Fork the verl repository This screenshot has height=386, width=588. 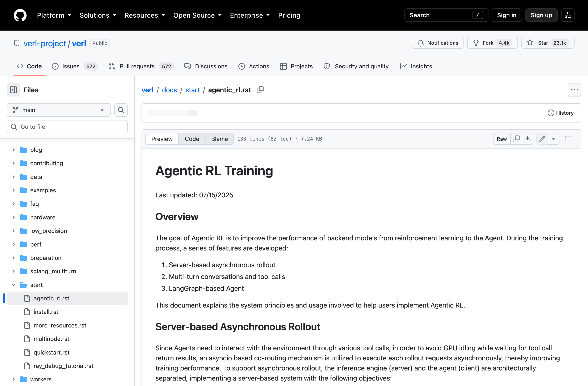tap(492, 43)
